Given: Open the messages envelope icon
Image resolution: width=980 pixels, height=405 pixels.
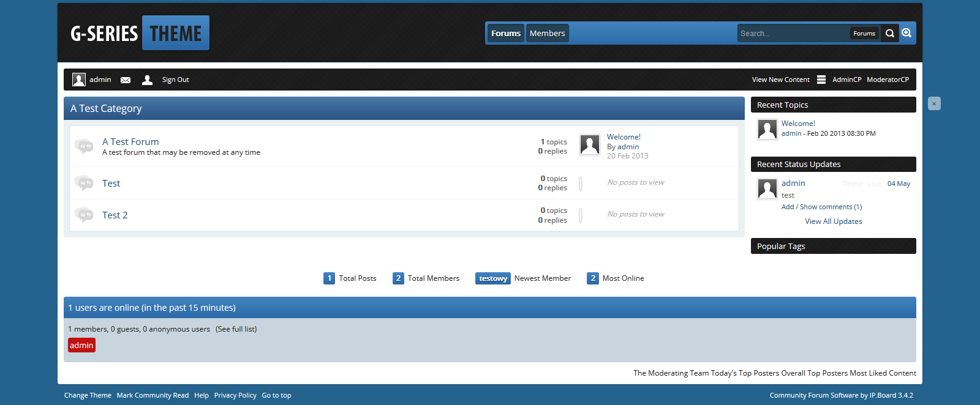Looking at the screenshot, I should pyautogui.click(x=126, y=80).
